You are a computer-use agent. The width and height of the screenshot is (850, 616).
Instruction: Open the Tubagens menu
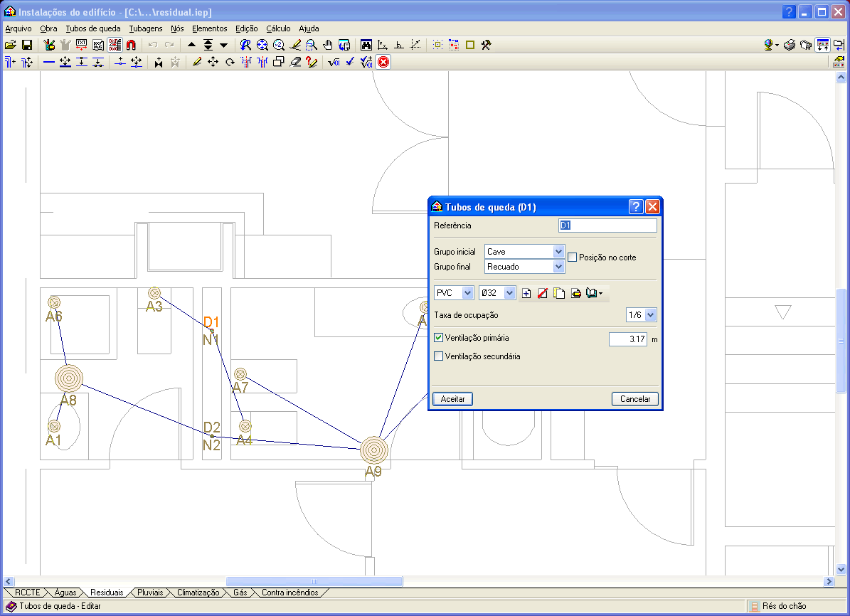[146, 28]
